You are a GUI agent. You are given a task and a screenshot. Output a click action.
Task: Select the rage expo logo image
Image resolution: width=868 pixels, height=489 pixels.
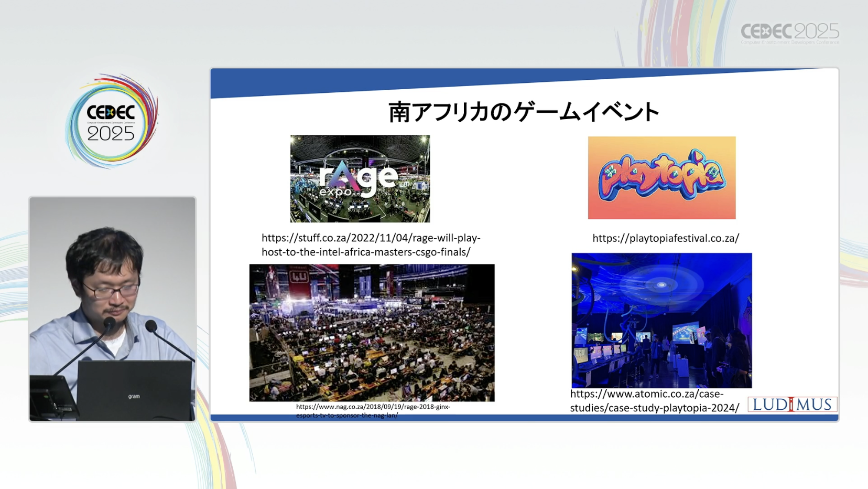tap(360, 178)
